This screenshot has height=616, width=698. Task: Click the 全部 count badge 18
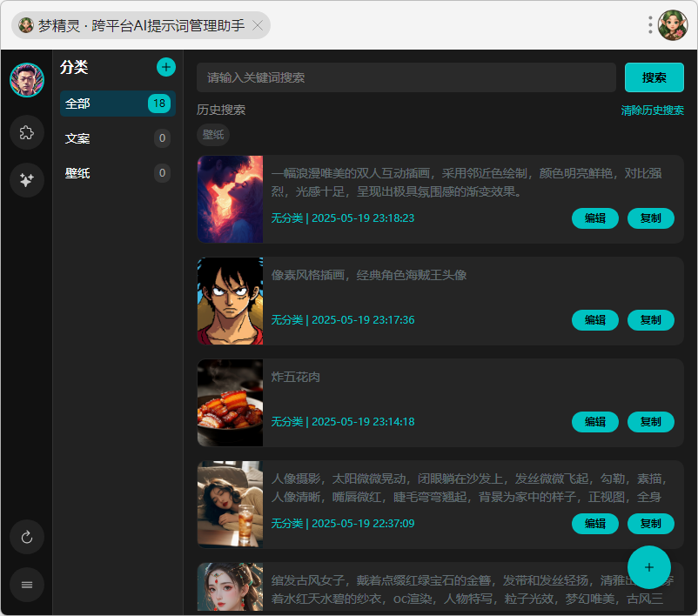[x=159, y=104]
